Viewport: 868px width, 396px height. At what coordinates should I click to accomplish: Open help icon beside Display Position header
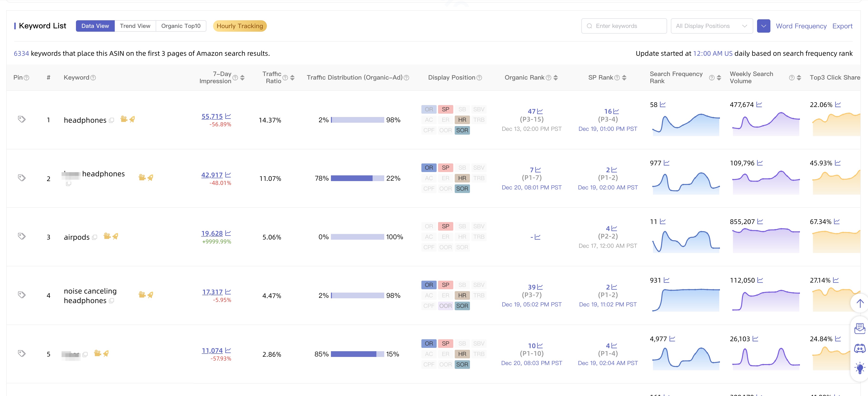[x=479, y=78]
